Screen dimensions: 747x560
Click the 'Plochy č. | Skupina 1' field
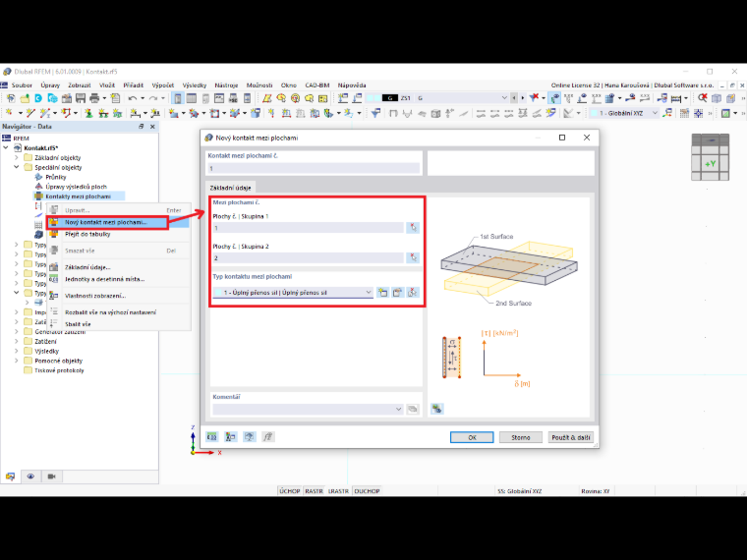(x=309, y=228)
